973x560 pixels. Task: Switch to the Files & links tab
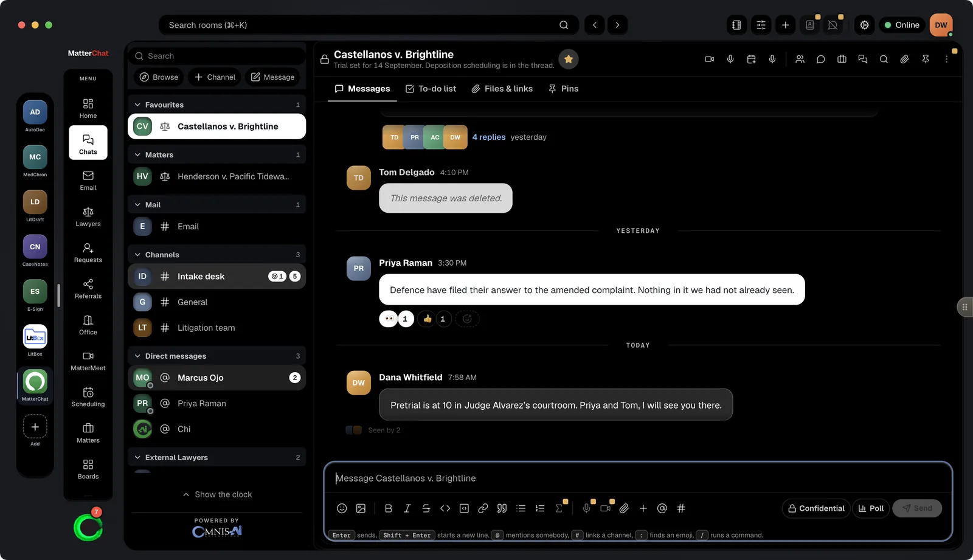click(x=502, y=89)
